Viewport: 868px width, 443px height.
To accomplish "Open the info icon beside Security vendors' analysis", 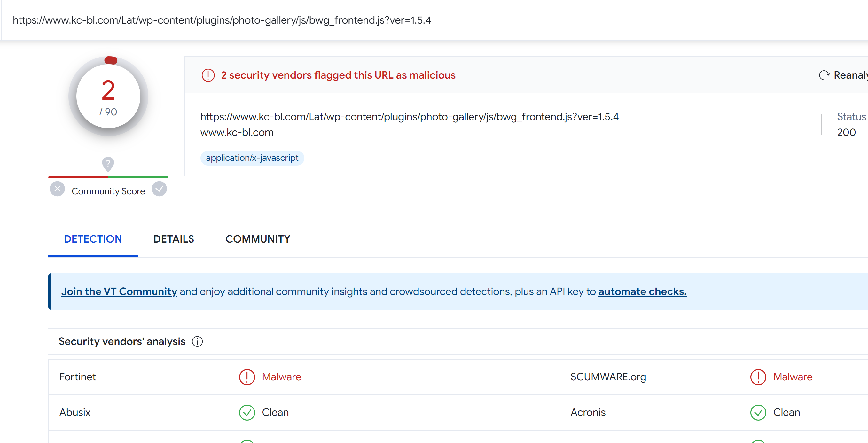I will [x=198, y=342].
